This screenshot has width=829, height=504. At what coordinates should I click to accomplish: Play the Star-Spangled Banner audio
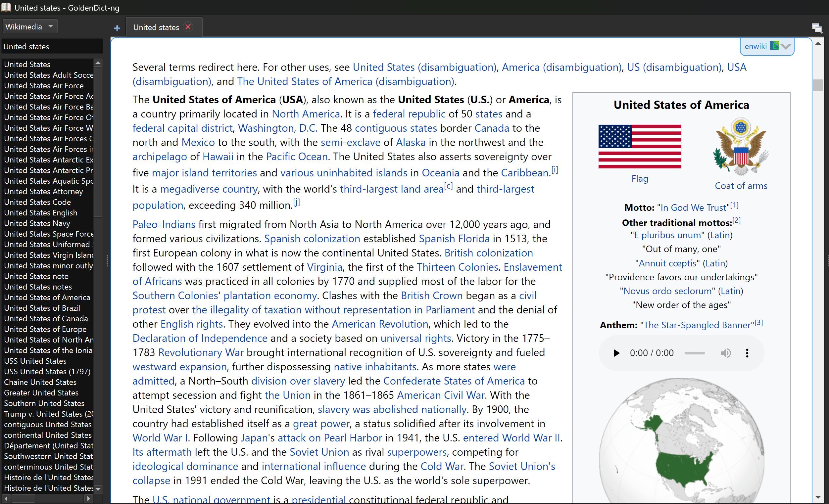click(616, 353)
